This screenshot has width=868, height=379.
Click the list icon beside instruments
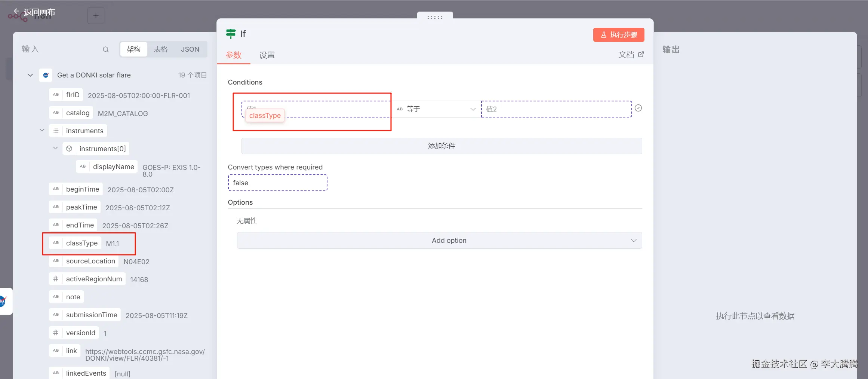[56, 131]
